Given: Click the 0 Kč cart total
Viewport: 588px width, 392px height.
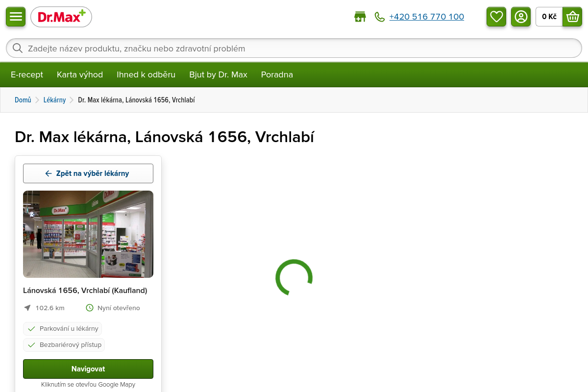Looking at the screenshot, I should (x=549, y=17).
